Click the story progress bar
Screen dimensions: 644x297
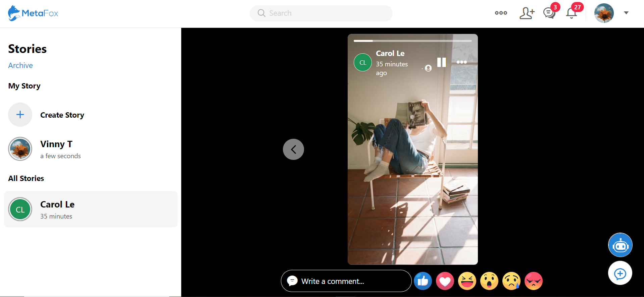click(x=412, y=41)
